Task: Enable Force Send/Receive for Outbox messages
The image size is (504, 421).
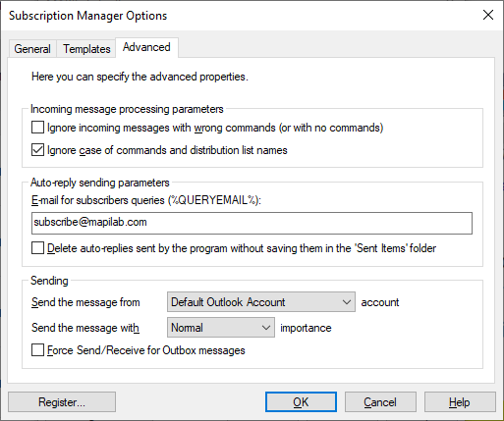Action: (37, 350)
